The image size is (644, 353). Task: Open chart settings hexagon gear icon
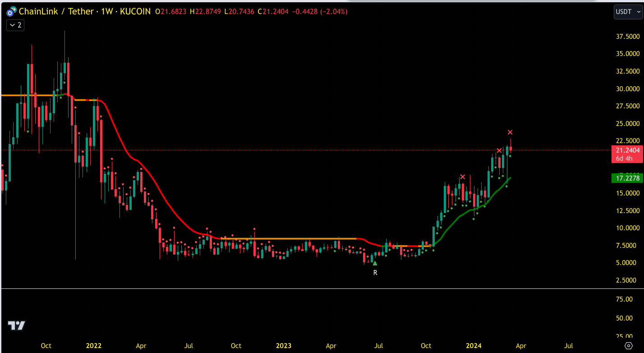tap(629, 346)
